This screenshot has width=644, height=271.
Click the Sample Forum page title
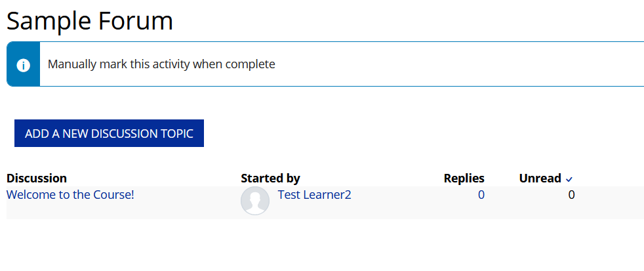[x=90, y=21]
